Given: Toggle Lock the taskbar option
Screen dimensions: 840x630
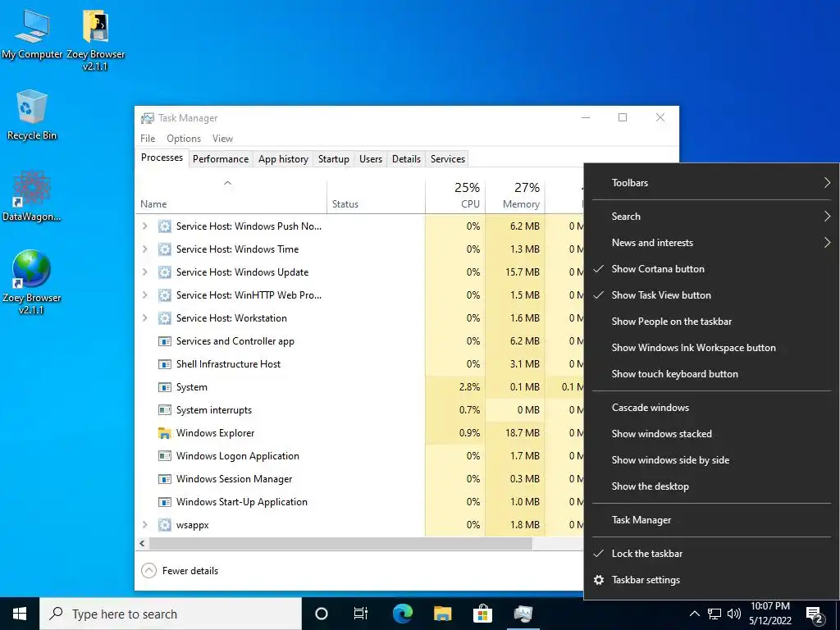Looking at the screenshot, I should 711,554.
